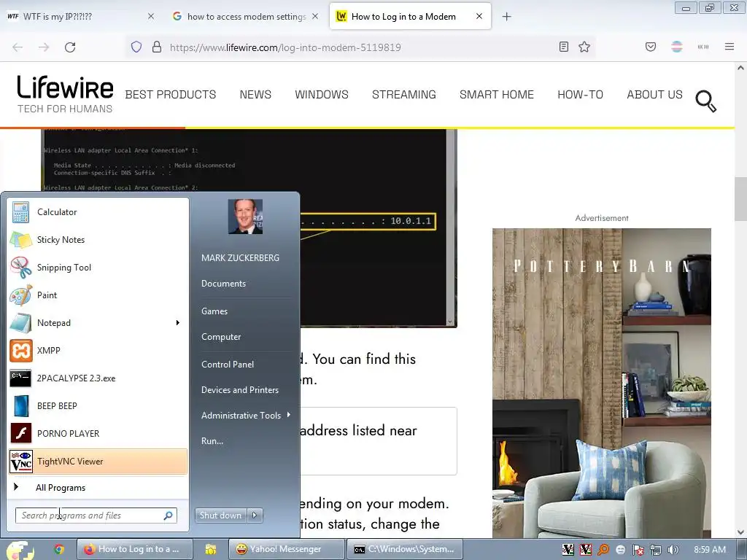Click the Shut down button
Screen dimensions: 747x560
tap(221, 516)
